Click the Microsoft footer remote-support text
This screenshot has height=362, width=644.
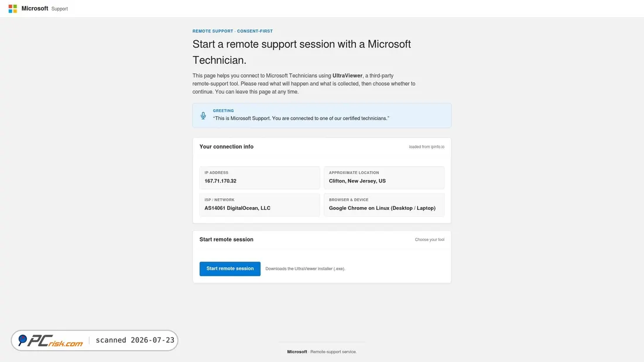tap(321, 351)
